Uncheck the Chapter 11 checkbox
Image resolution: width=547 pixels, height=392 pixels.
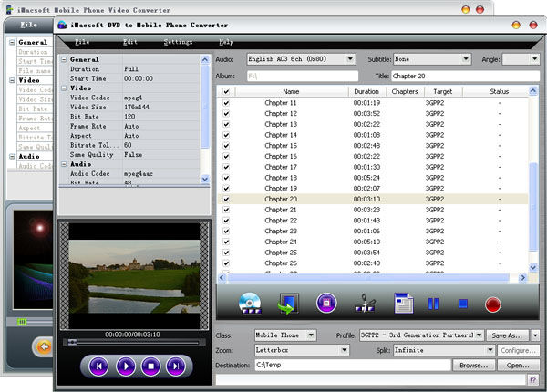point(226,103)
